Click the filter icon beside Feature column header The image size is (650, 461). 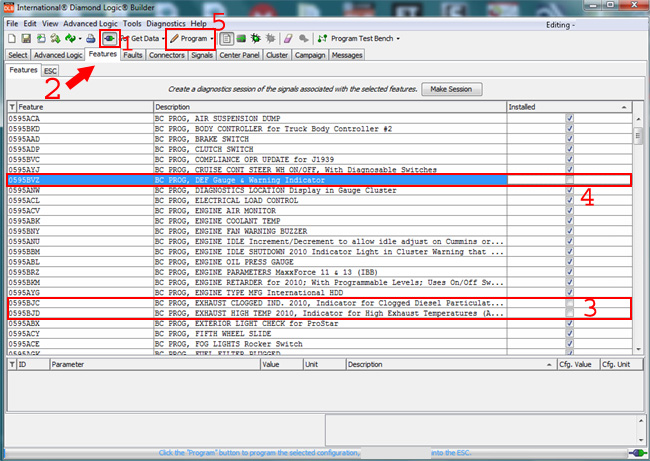(x=12, y=107)
